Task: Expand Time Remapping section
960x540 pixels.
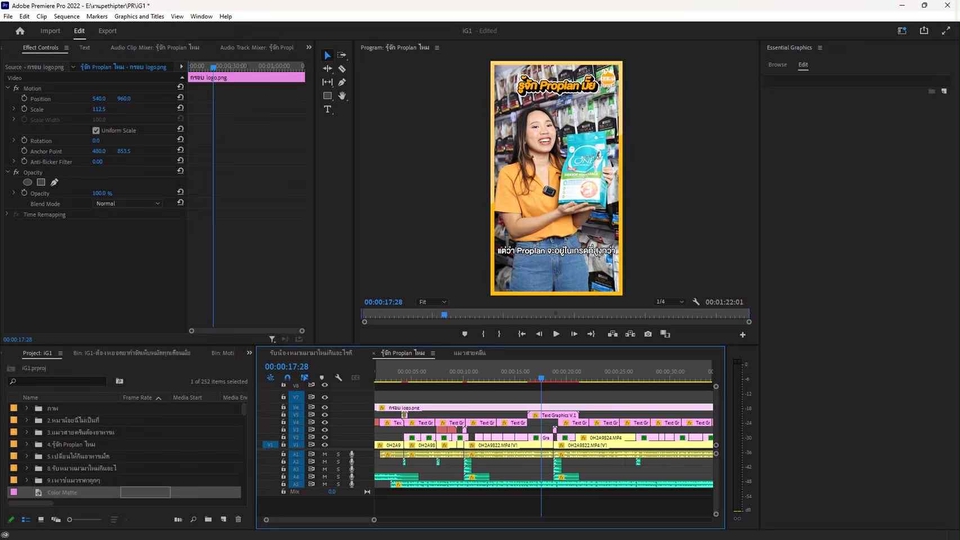Action: click(x=7, y=214)
